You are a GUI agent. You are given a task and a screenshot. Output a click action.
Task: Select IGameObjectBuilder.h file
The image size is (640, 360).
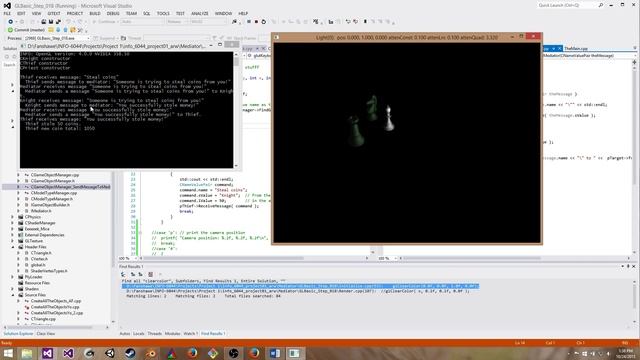(x=50, y=205)
